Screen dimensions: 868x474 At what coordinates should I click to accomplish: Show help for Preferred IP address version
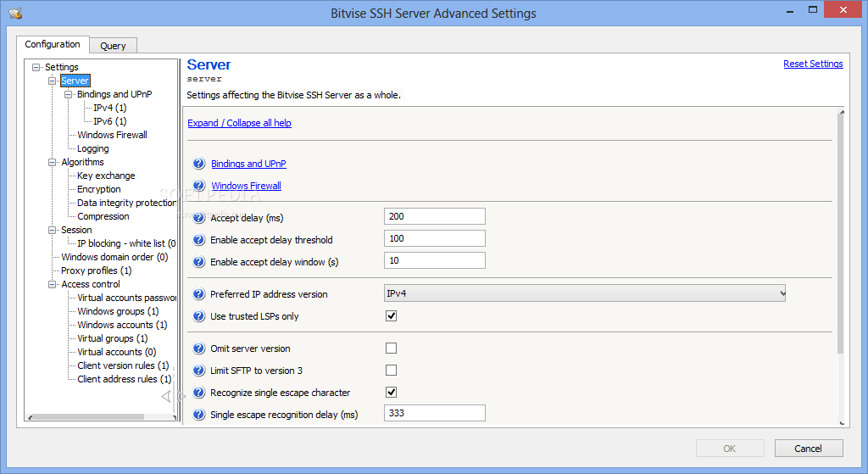coord(198,294)
